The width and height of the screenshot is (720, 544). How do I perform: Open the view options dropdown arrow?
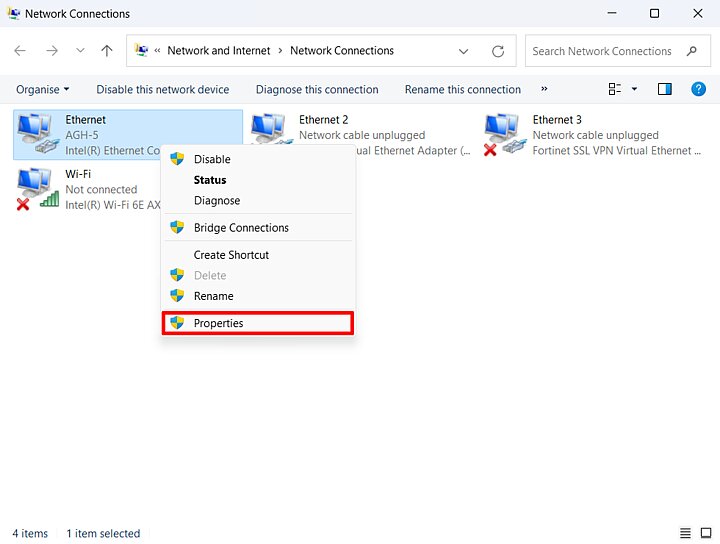point(634,89)
